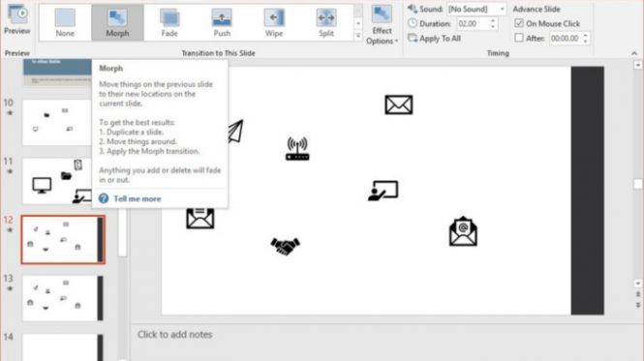Click the Duration field
Viewport: 644px width, 361px height.
point(473,24)
